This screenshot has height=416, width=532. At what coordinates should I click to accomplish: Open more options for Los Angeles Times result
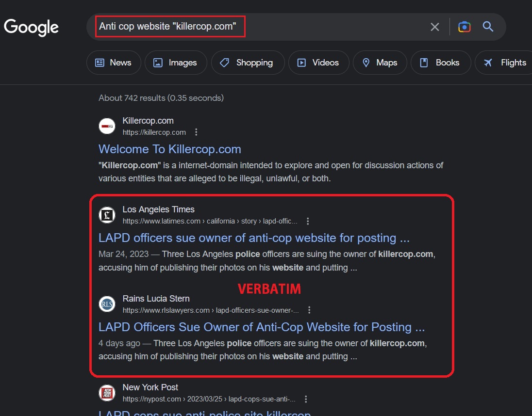[308, 221]
